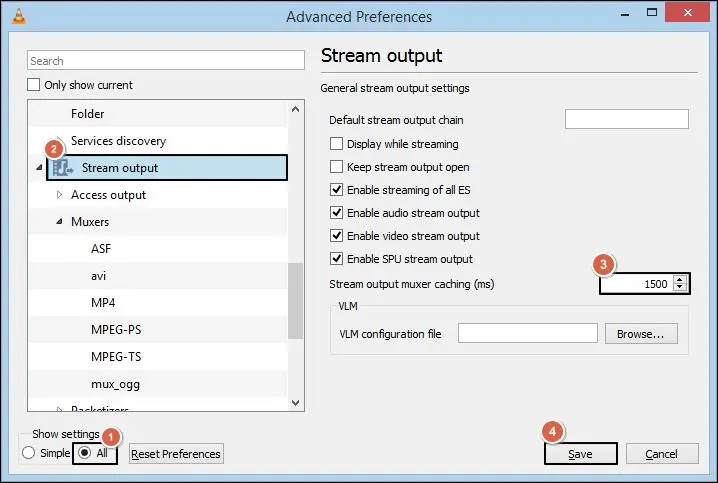Click the VLC cone icon in title bar

coord(19,16)
